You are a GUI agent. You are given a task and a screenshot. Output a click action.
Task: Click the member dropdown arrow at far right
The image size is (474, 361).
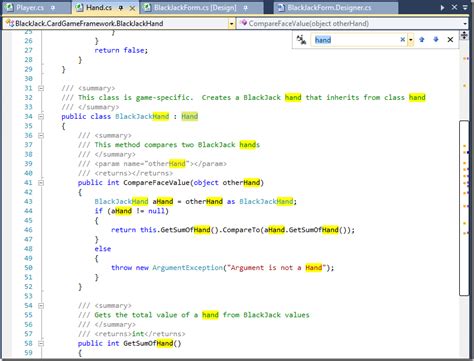465,24
